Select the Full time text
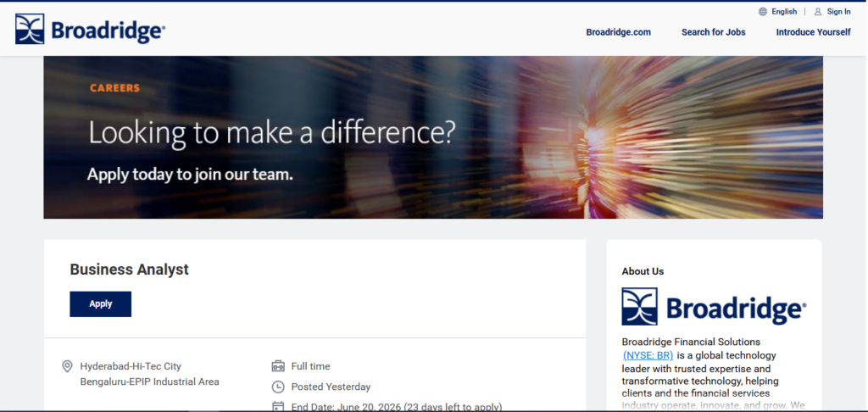 (x=310, y=366)
